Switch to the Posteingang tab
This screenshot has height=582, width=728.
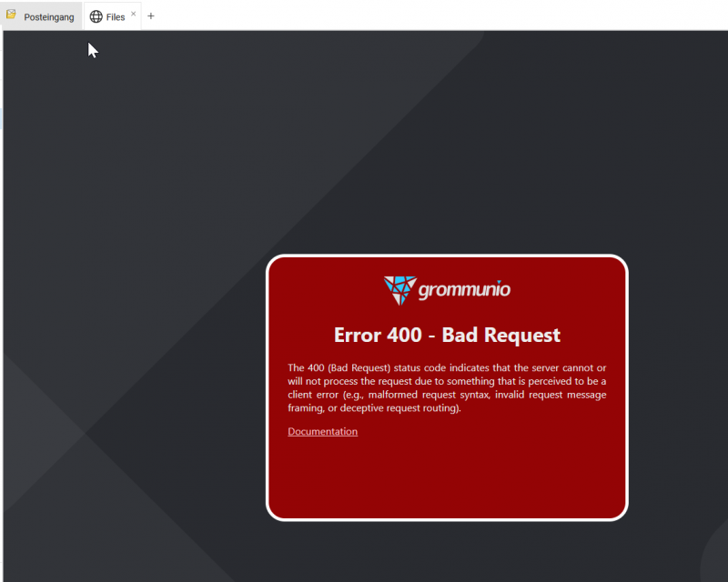click(48, 16)
